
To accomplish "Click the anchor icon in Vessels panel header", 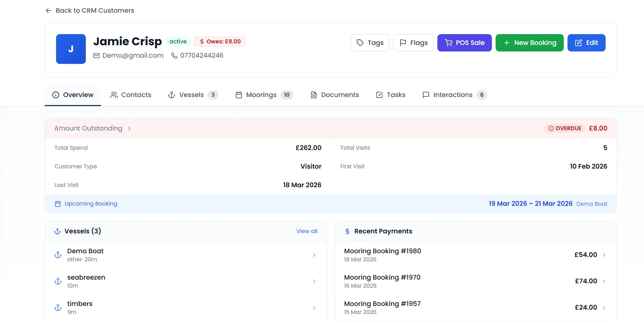I will 58,231.
